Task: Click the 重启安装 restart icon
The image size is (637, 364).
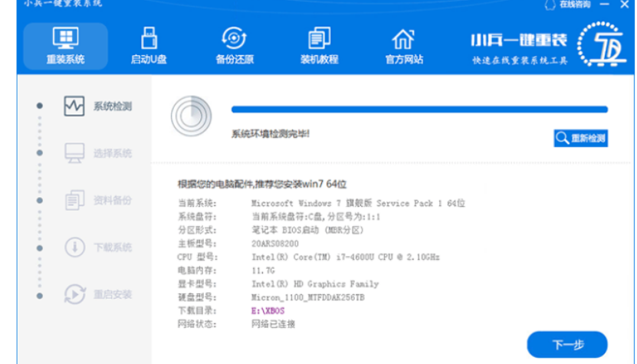Action: tap(75, 294)
